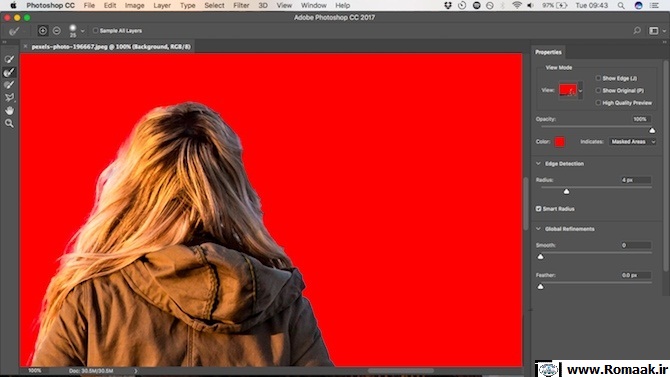Screen dimensions: 670x377
Task: Open the Indicates Masked Areas dropdown
Action: point(632,142)
